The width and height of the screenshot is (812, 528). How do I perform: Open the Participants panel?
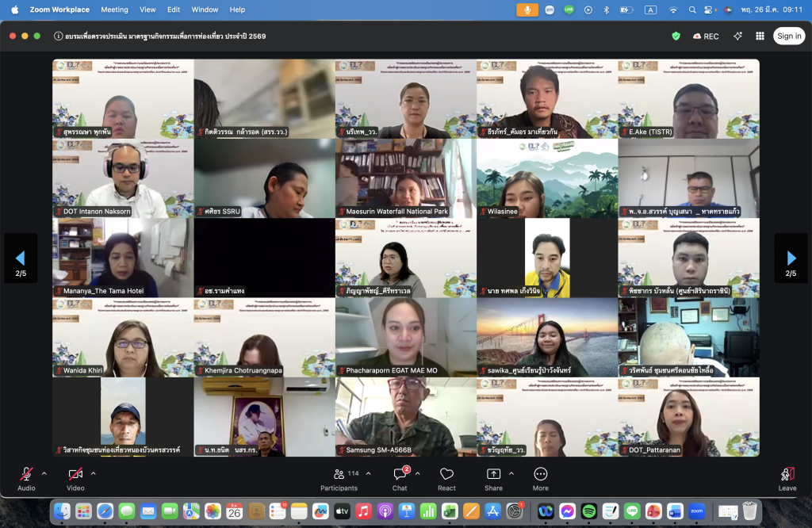(339, 474)
